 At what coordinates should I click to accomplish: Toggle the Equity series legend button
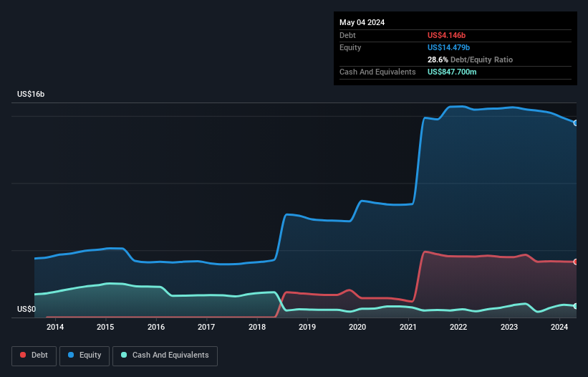click(x=85, y=355)
